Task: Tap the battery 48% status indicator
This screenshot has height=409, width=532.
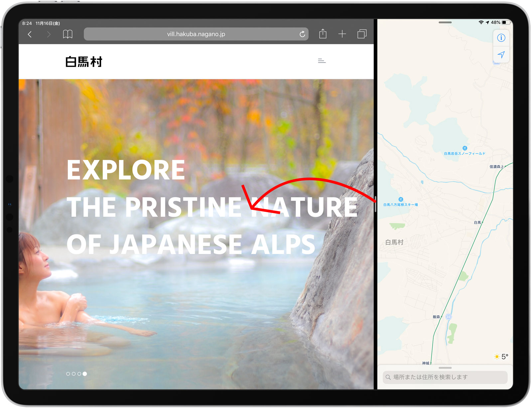Action: tap(500, 22)
